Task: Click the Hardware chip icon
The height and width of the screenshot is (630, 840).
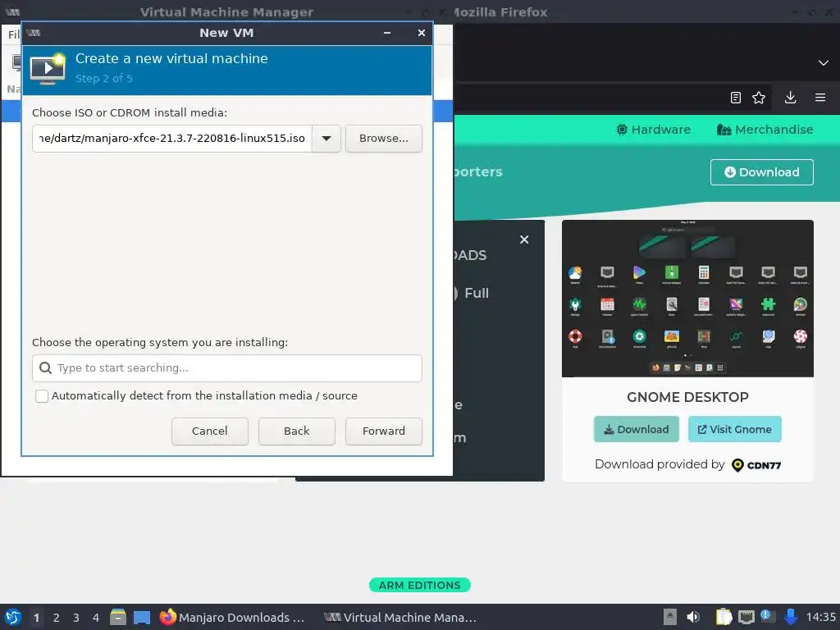Action: click(622, 130)
